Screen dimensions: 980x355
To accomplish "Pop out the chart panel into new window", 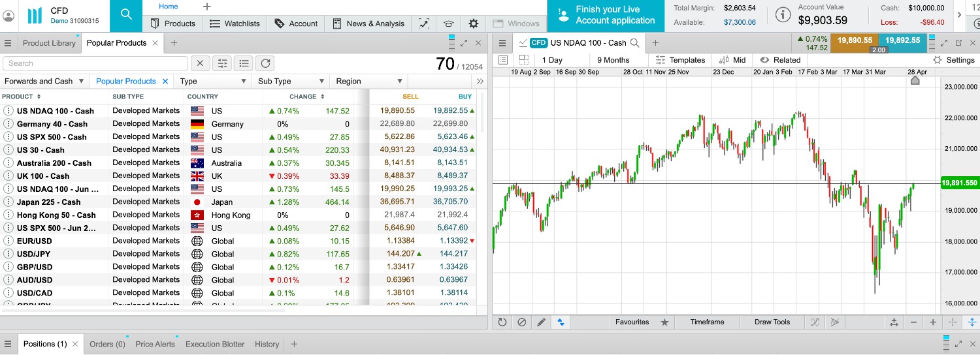I will tap(958, 43).
